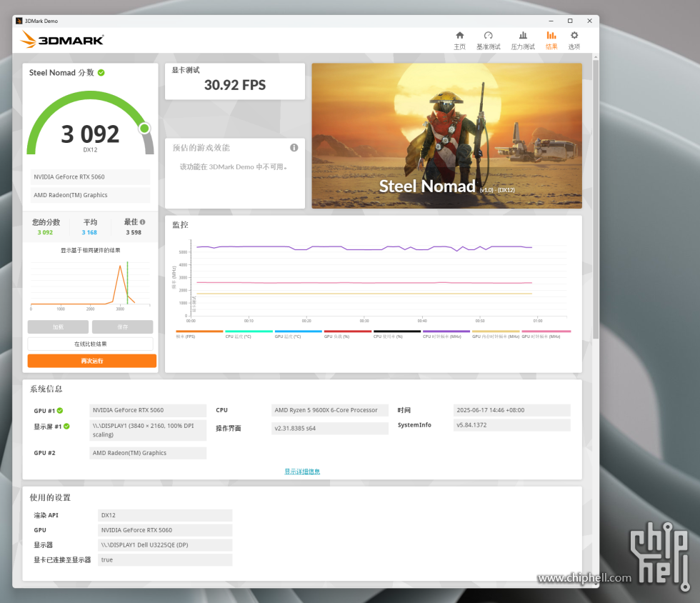Open the 选项 options tab
Screen dimensions: 700x603
[574, 40]
